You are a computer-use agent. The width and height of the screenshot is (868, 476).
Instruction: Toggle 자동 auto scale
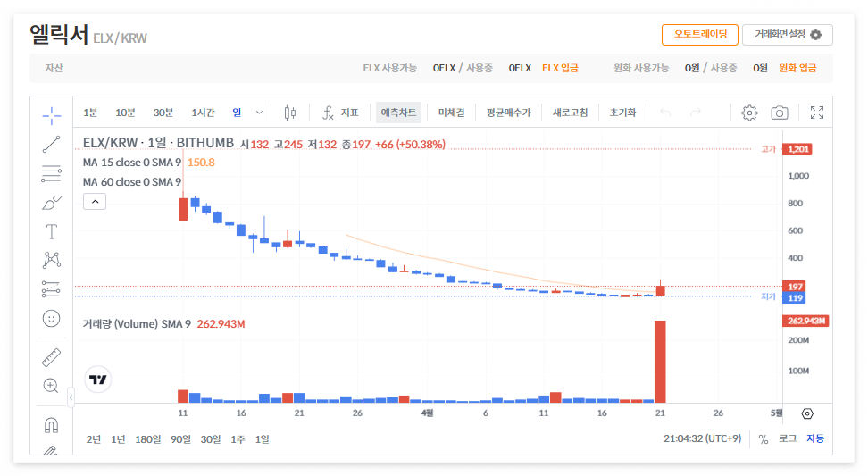815,438
